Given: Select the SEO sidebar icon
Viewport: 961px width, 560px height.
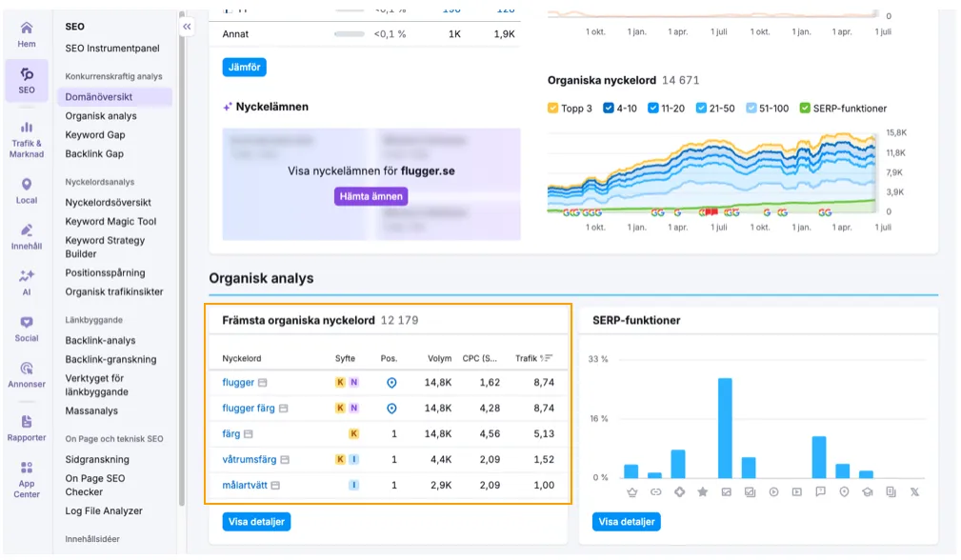Looking at the screenshot, I should click(27, 74).
